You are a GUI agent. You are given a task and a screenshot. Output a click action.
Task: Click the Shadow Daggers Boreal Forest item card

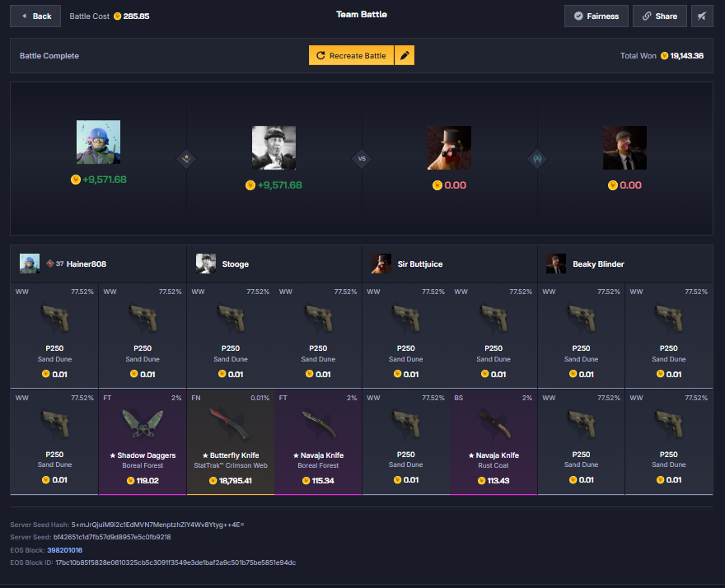143,442
